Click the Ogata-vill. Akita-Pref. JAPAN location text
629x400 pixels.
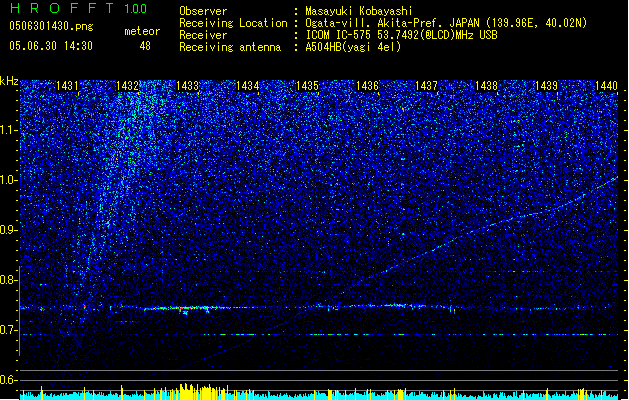coord(446,23)
